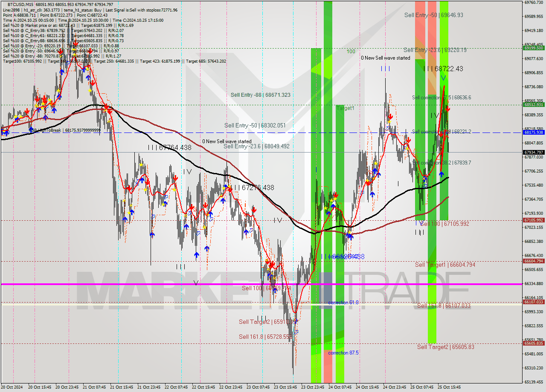The image size is (546, 392).
Task: Select the '20 Oct 2024' time axis label
Action: [12, 388]
